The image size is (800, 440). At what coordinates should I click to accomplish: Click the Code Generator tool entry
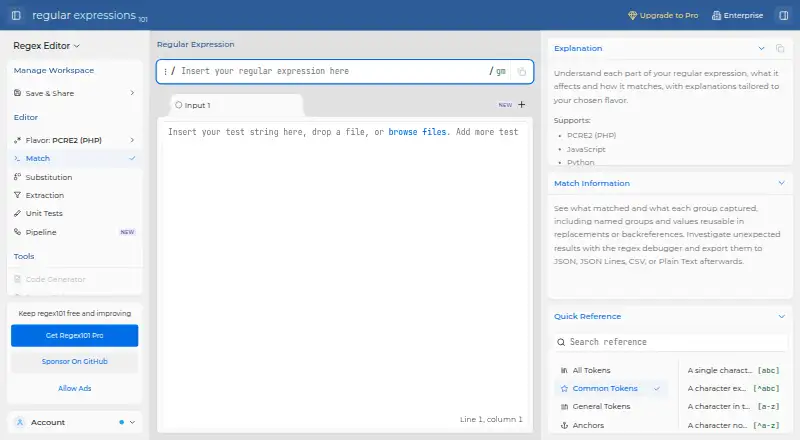point(74,279)
